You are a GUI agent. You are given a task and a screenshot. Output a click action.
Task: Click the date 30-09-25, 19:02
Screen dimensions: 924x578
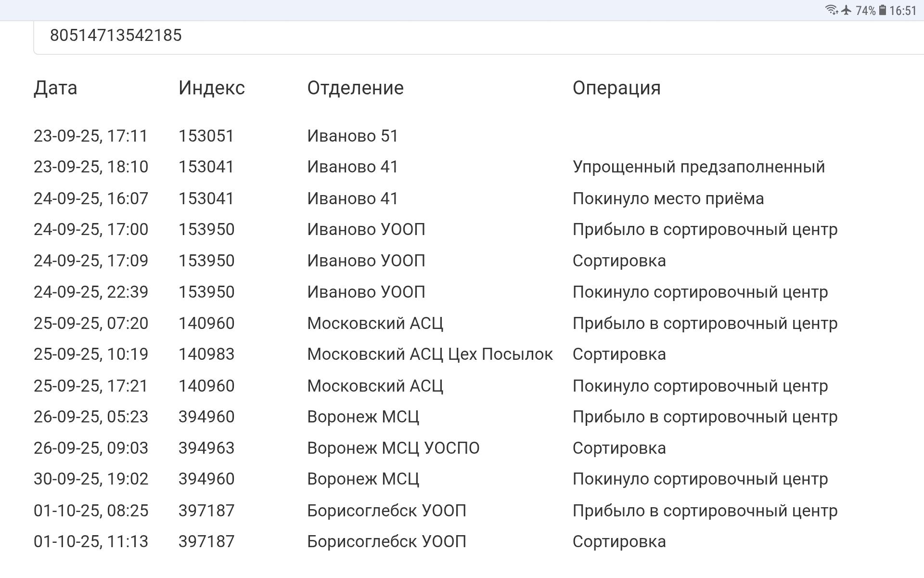(x=91, y=479)
